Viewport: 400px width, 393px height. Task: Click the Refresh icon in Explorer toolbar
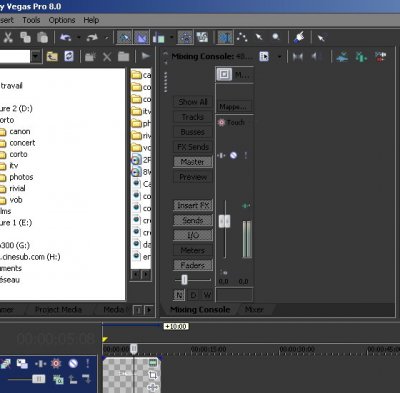(69, 56)
